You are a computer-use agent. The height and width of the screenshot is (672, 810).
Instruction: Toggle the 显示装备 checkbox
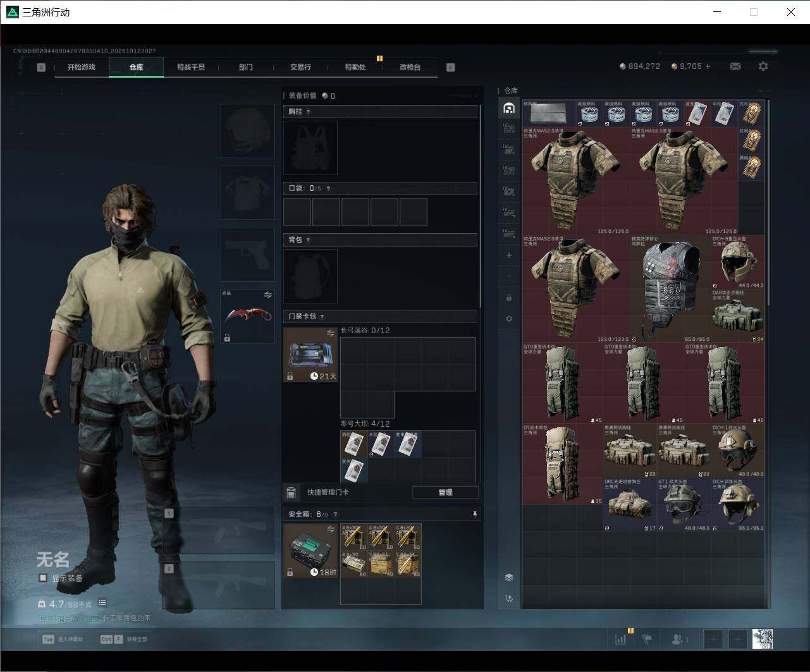tap(43, 578)
